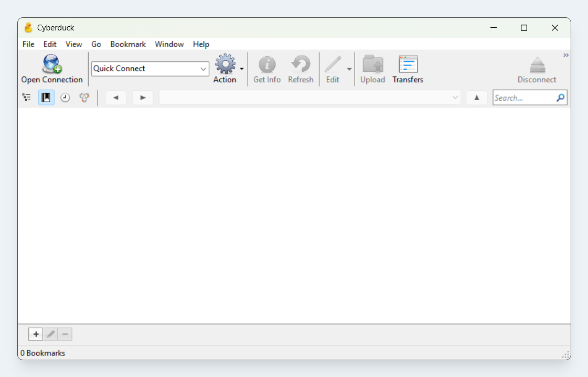Click the Edit pencil toolbar icon

(x=333, y=64)
